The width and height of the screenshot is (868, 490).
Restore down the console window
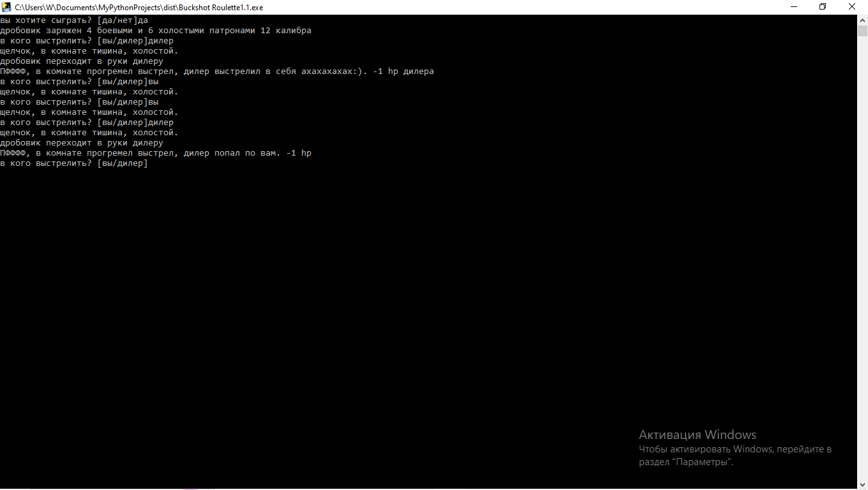pyautogui.click(x=823, y=7)
